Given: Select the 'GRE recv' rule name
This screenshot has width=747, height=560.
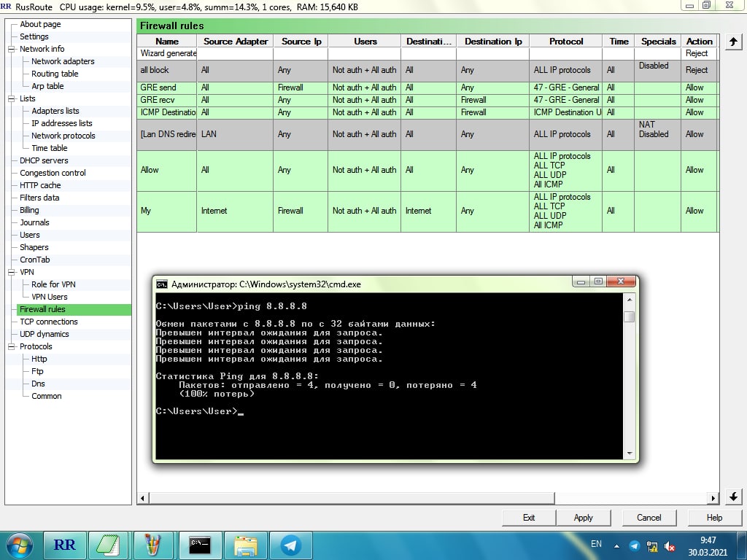Looking at the screenshot, I should tap(158, 100).
